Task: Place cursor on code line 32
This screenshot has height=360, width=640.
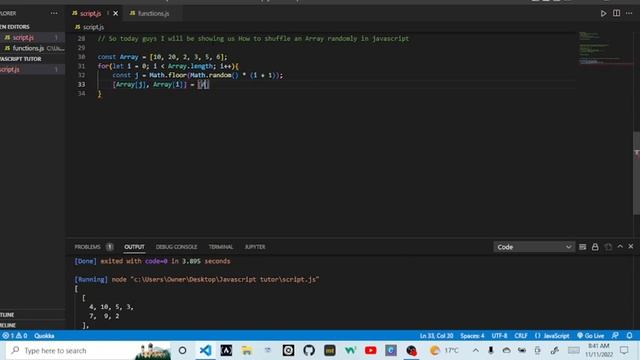Action: click(x=198, y=76)
